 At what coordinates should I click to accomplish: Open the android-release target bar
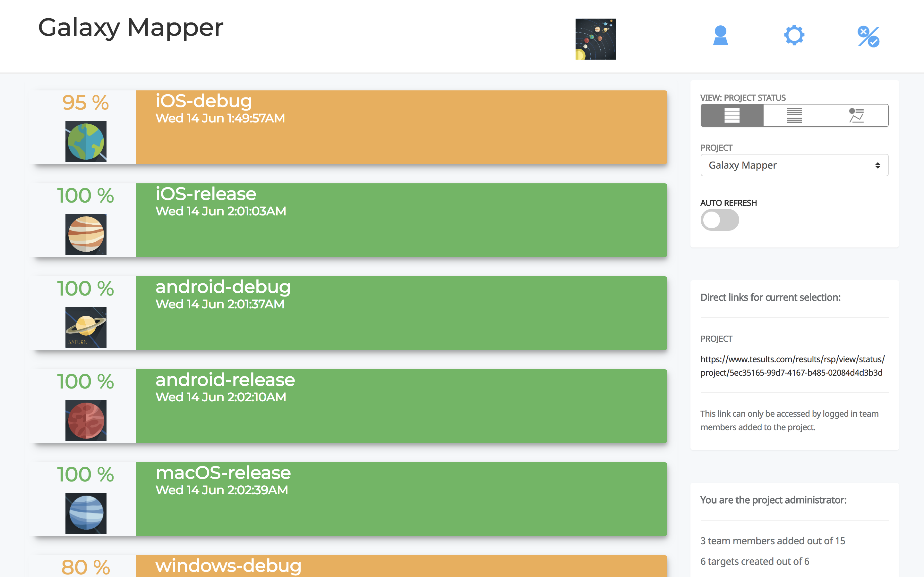(x=401, y=406)
